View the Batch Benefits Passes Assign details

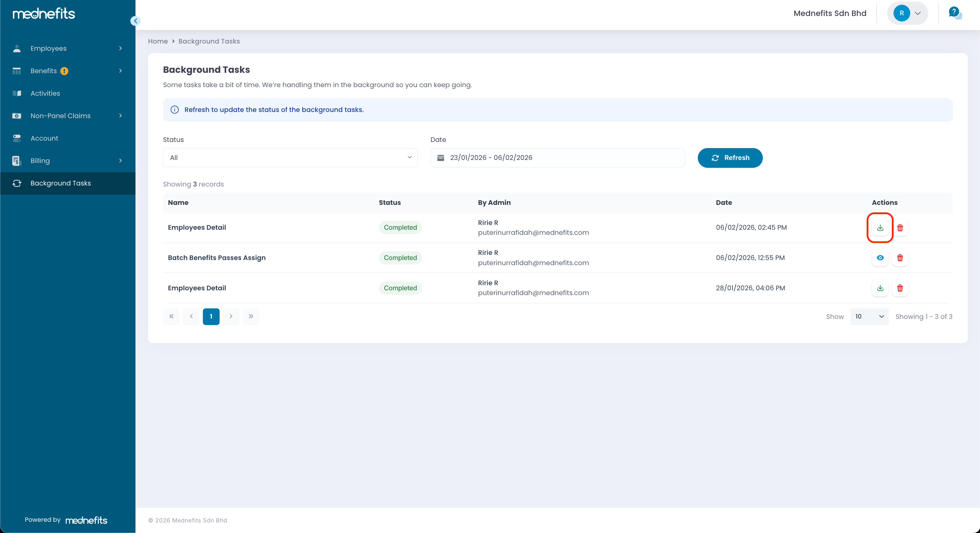pos(880,258)
